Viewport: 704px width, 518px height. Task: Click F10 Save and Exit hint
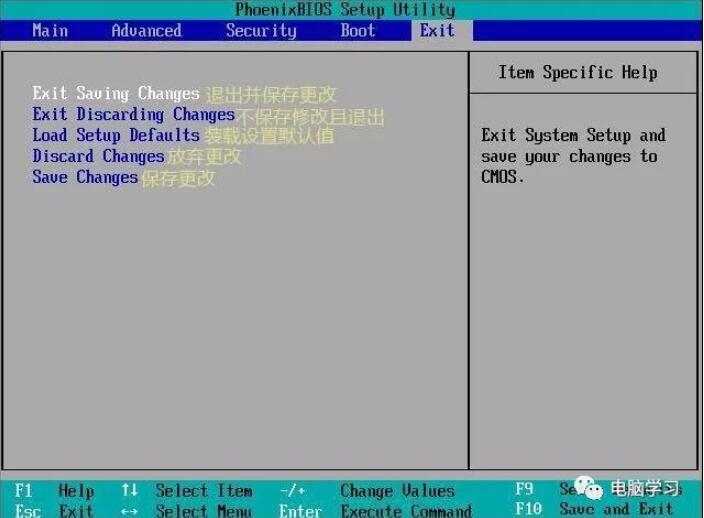click(594, 509)
